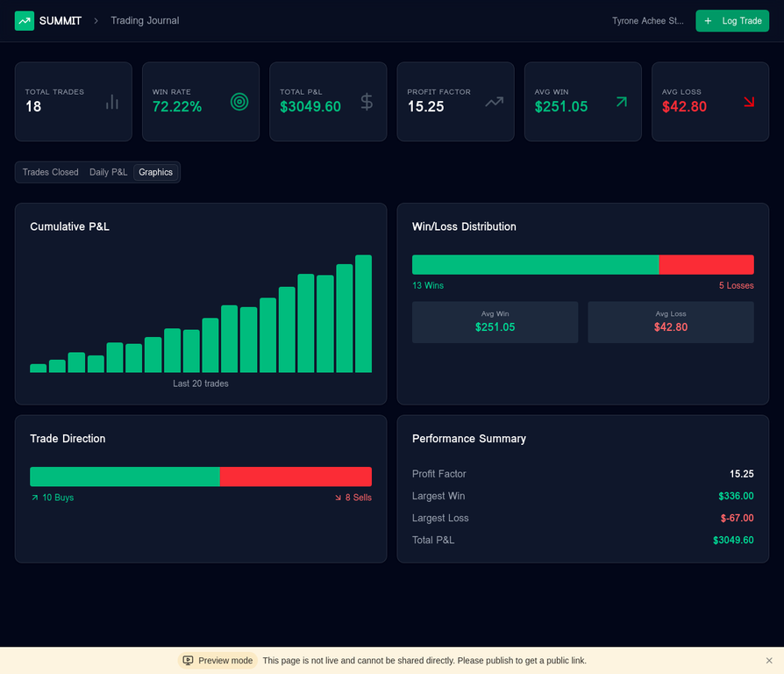The height and width of the screenshot is (674, 784).
Task: Click the SUMMIT logo chart icon
Action: [24, 20]
